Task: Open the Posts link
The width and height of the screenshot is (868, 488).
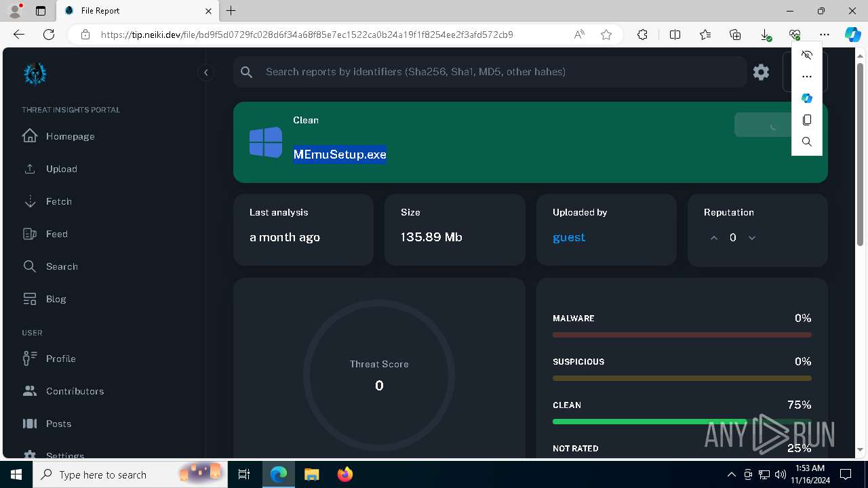Action: tap(59, 424)
